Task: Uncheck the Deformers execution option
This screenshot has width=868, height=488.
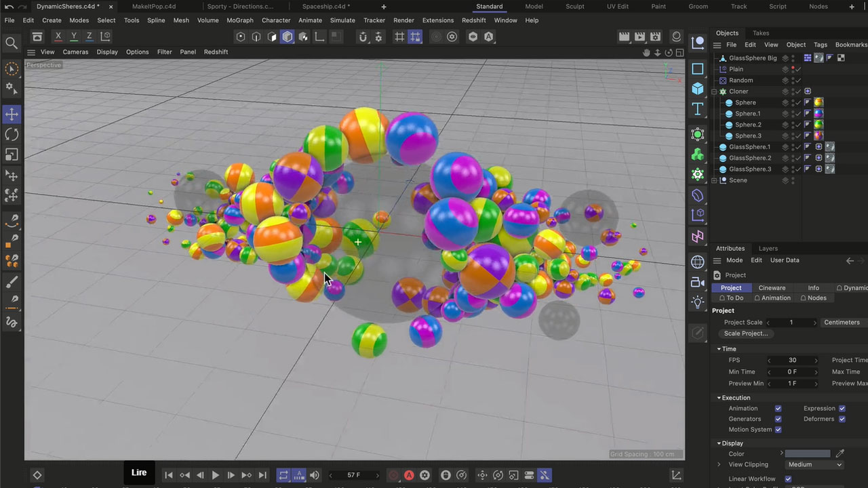Action: coord(842,419)
